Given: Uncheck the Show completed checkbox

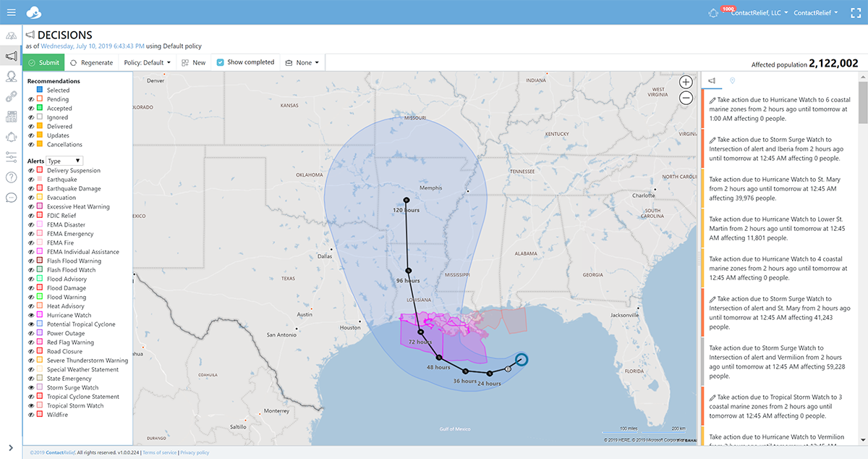Looking at the screenshot, I should click(221, 62).
